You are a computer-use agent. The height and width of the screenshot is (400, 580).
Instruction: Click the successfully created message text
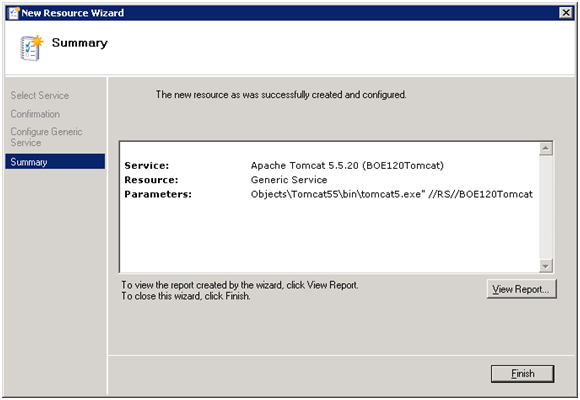pos(281,95)
